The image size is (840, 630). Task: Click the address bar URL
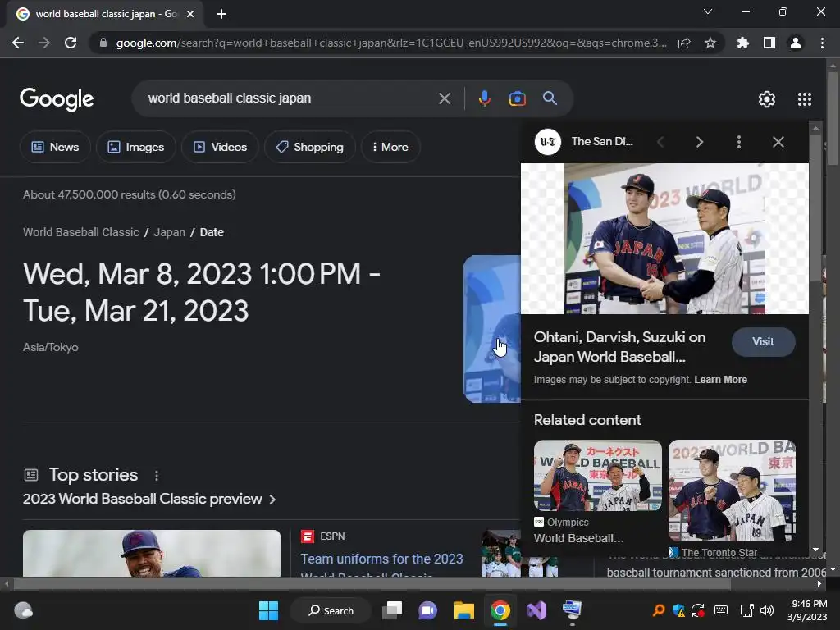coord(391,43)
